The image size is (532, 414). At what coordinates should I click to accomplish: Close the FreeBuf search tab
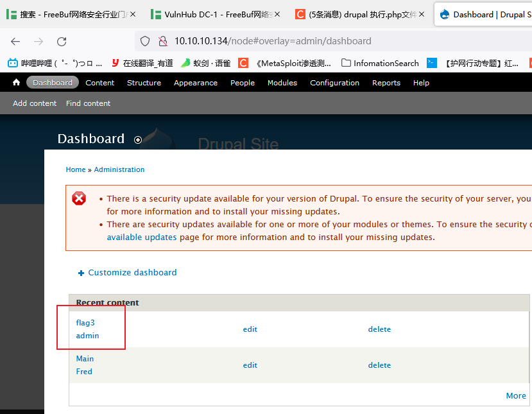(133, 14)
